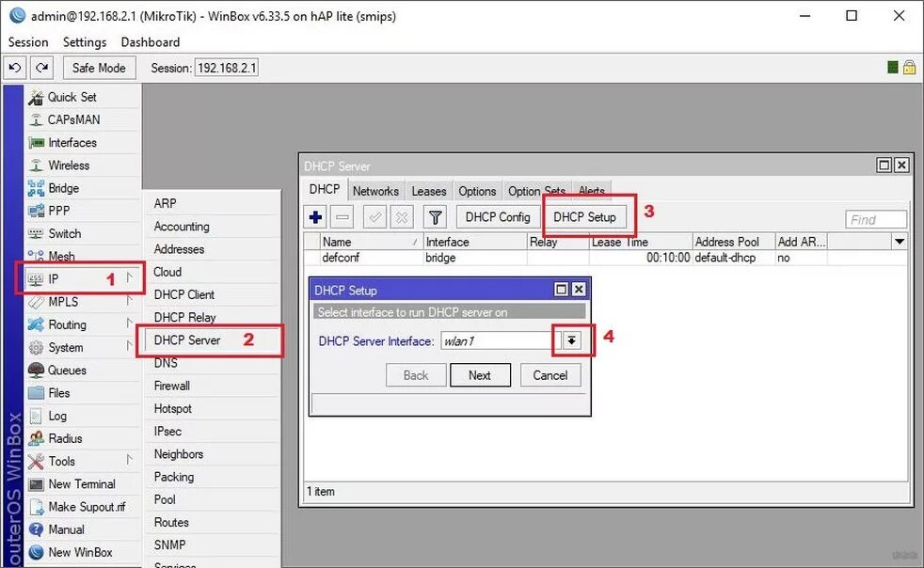Image resolution: width=924 pixels, height=568 pixels.
Task: Select ARP in the IP submenu
Action: (x=211, y=203)
